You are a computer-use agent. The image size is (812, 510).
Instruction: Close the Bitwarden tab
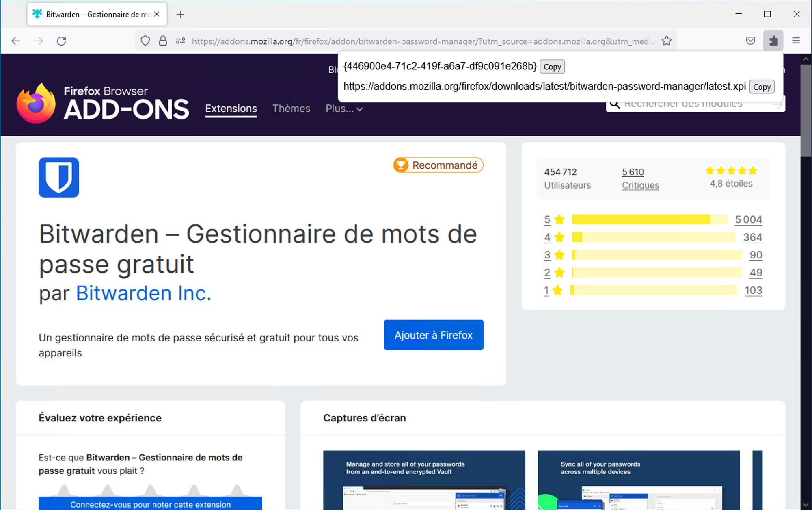157,14
